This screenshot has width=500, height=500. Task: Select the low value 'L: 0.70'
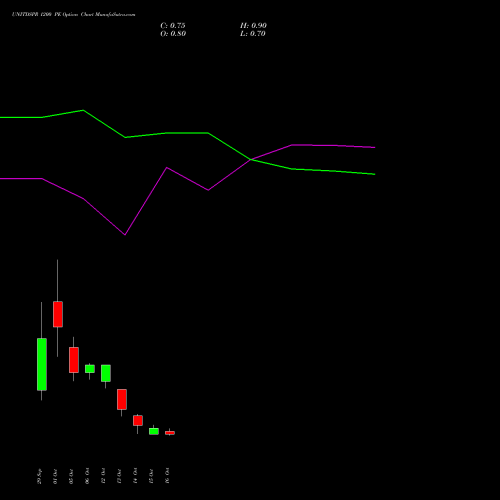(x=253, y=34)
